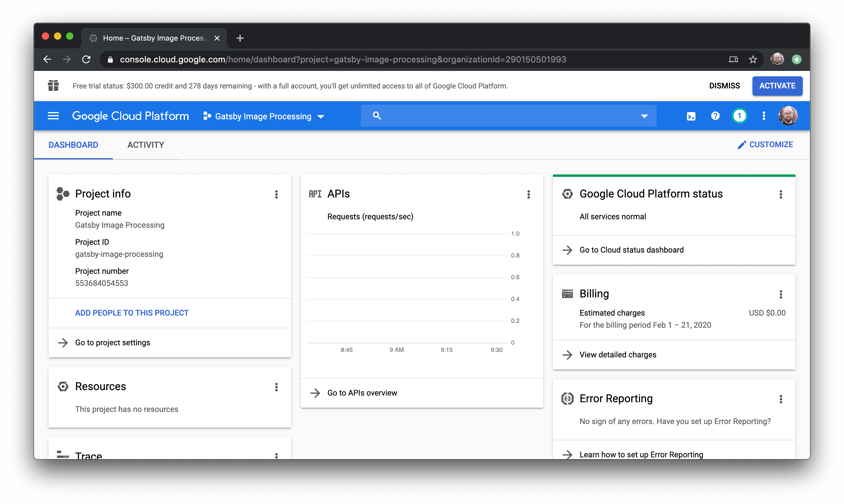Screen dimensions: 844x504
Task: Click the Google Cloud Platform menu icon
Action: (x=53, y=116)
